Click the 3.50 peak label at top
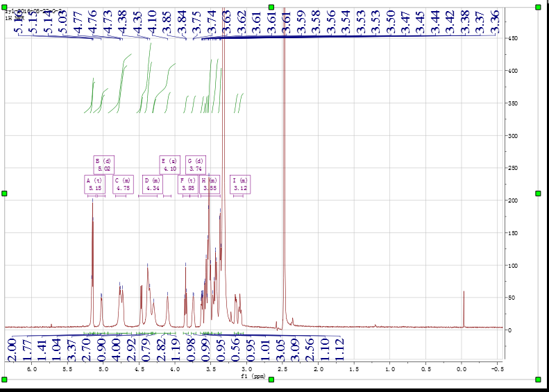549x392 pixels. 390,22
